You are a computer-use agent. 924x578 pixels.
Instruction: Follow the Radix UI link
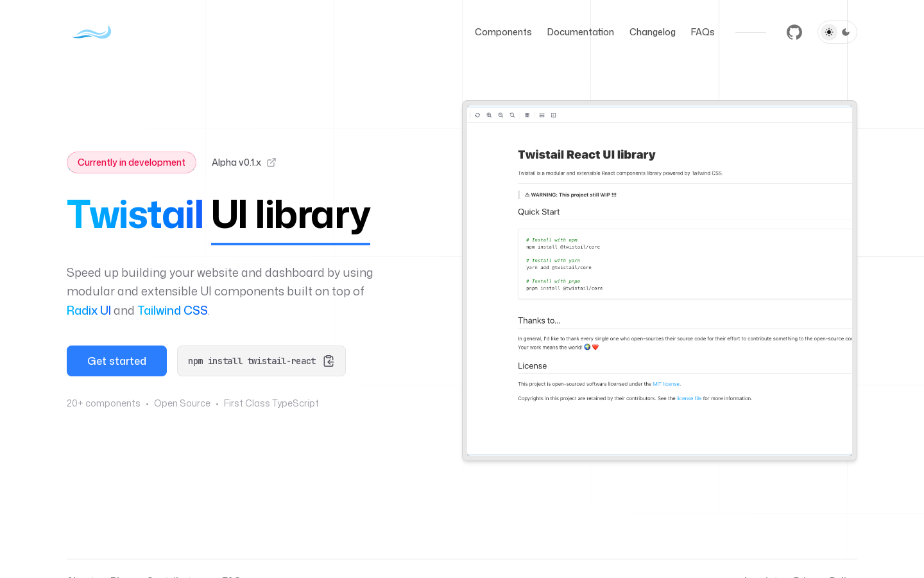coord(89,311)
